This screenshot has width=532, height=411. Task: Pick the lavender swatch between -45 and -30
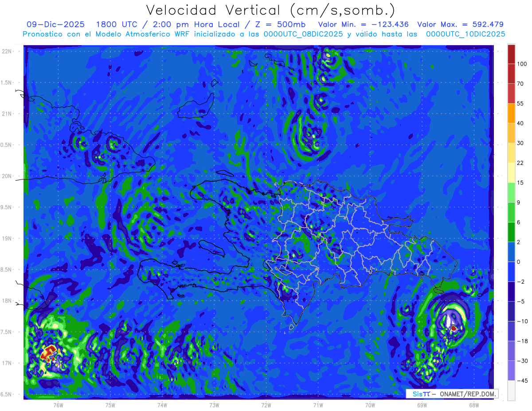coord(511,370)
